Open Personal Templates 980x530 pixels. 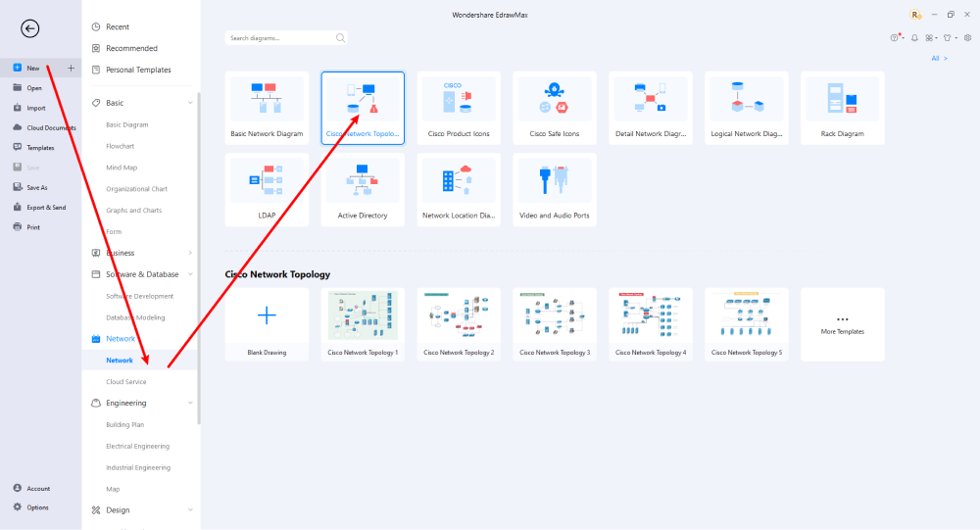138,70
